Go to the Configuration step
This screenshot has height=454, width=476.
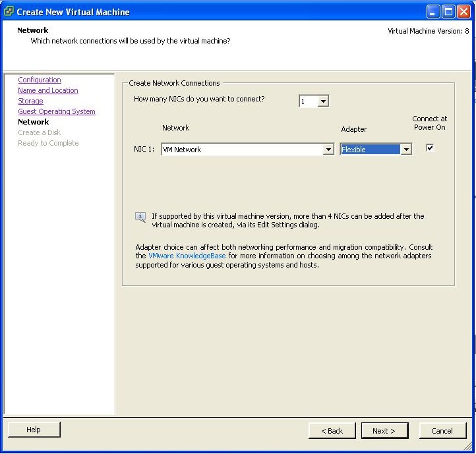click(x=40, y=80)
